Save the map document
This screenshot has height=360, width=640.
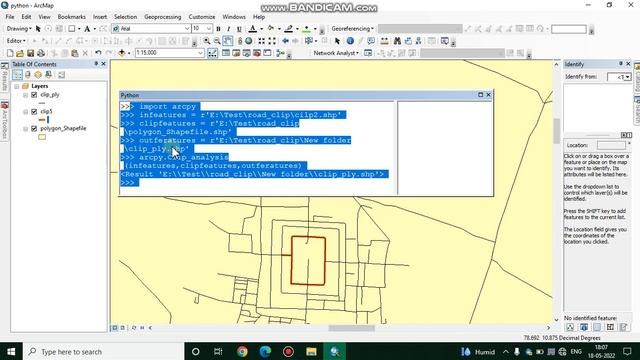pyautogui.click(x=30, y=53)
